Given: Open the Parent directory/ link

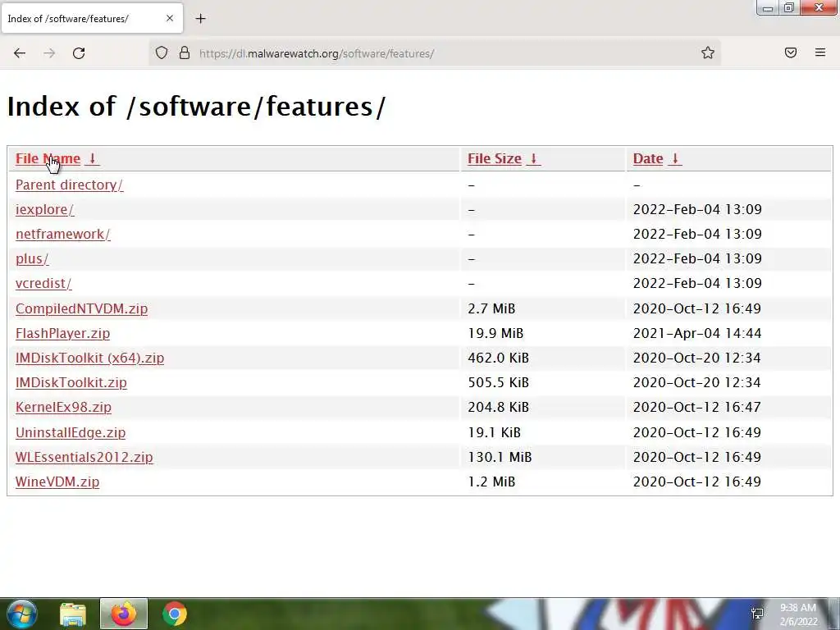Looking at the screenshot, I should tap(69, 185).
